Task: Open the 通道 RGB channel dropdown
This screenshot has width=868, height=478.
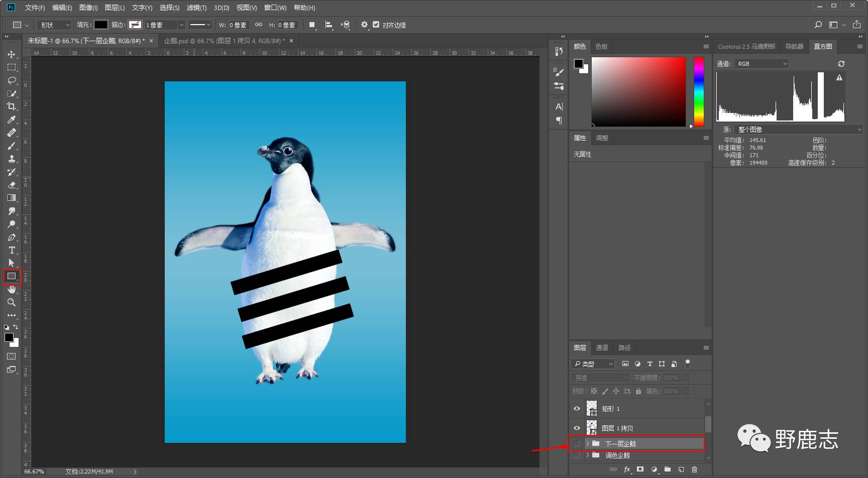Action: [762, 64]
